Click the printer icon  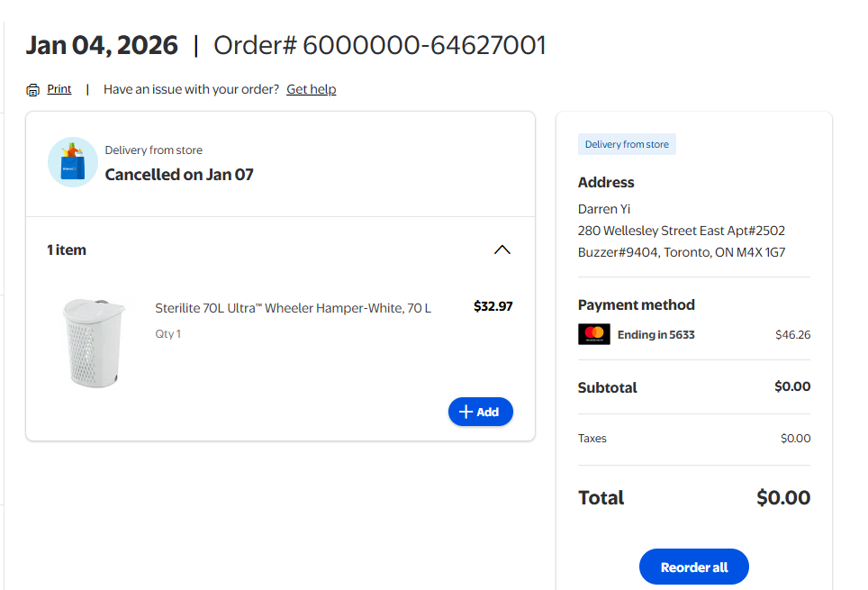[x=33, y=90]
